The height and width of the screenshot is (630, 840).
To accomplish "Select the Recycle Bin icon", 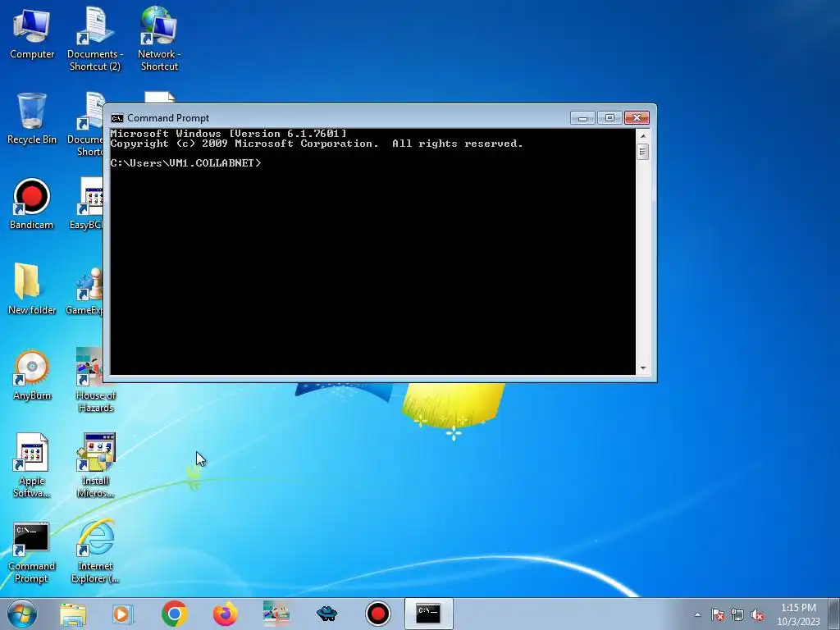I will pos(32,118).
